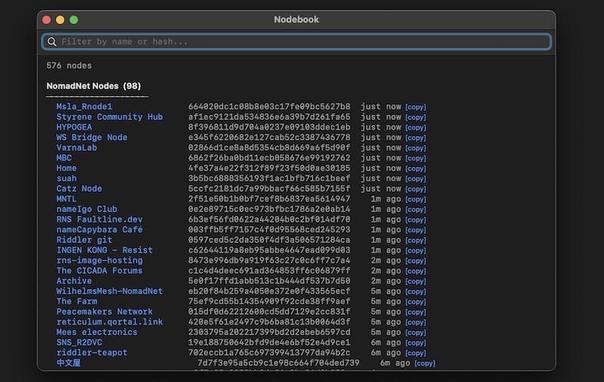Click the search magnifier icon
Screen dimensions: 604x382
(x=52, y=42)
